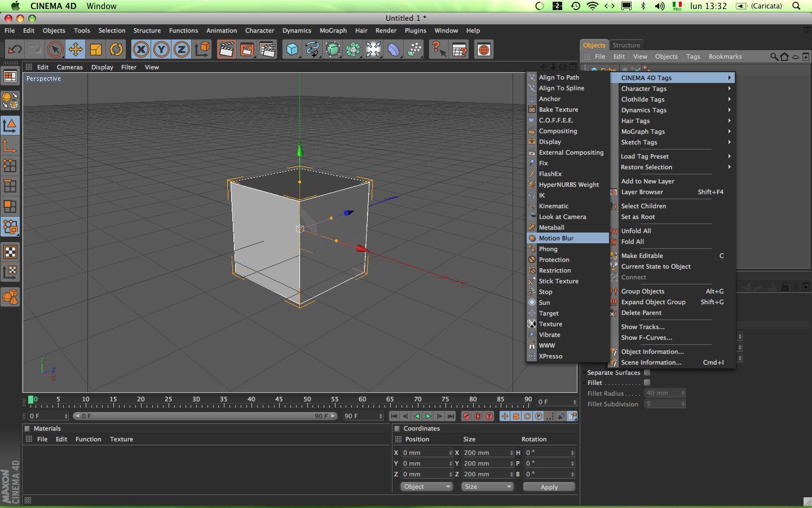
Task: Click the Undo arrow icon
Action: [15, 50]
